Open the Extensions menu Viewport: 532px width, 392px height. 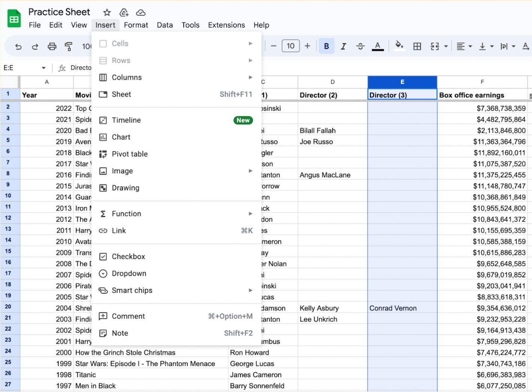pos(226,25)
